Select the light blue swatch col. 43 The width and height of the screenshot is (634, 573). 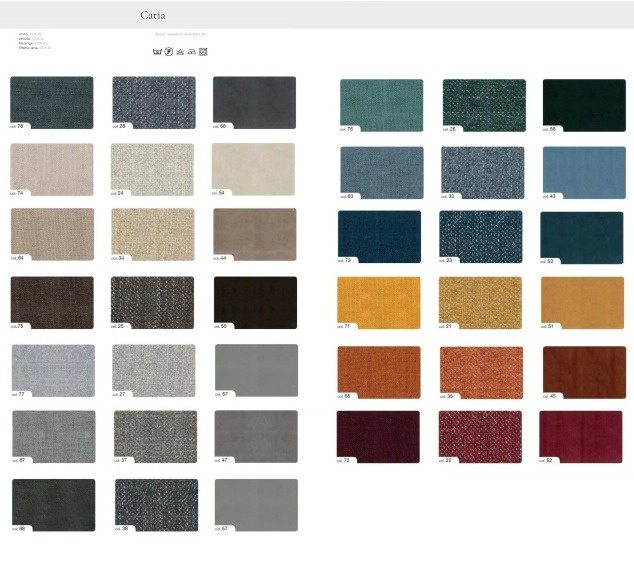[584, 172]
